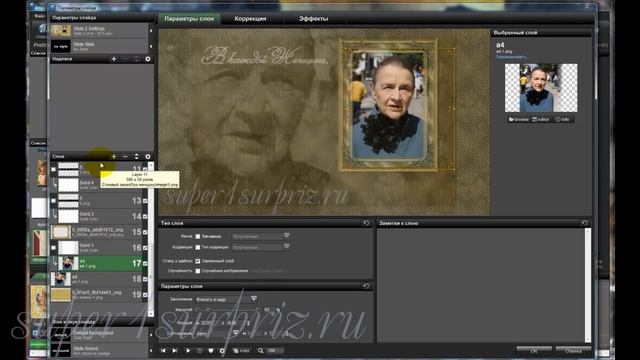Image resolution: width=640 pixels, height=360 pixels.
Task: Open the Заполнение scaling dropdown
Action: click(x=226, y=299)
